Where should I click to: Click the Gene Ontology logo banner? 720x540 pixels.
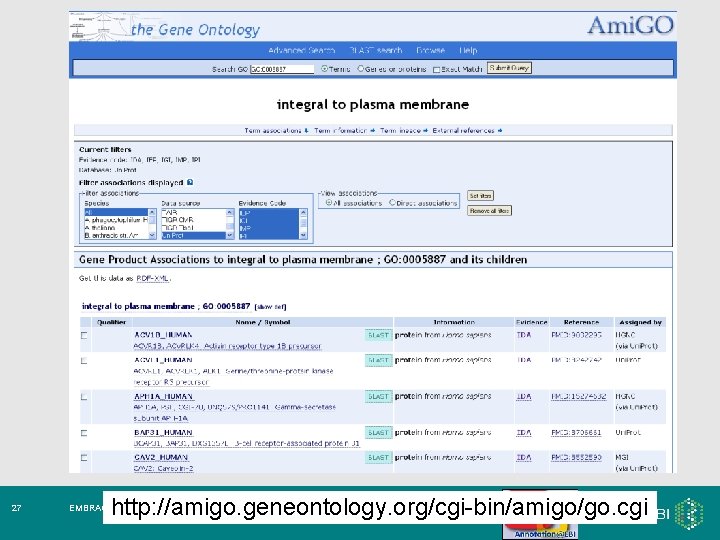click(x=165, y=27)
